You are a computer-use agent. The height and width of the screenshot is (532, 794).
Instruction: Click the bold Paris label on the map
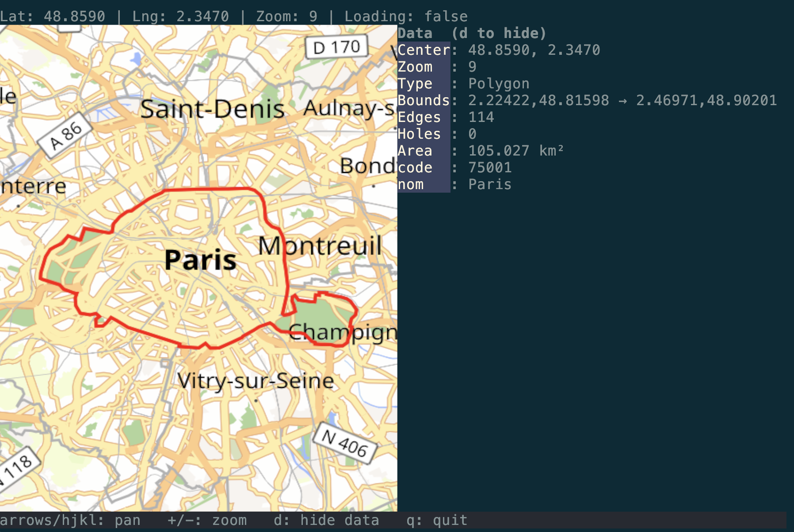(200, 260)
